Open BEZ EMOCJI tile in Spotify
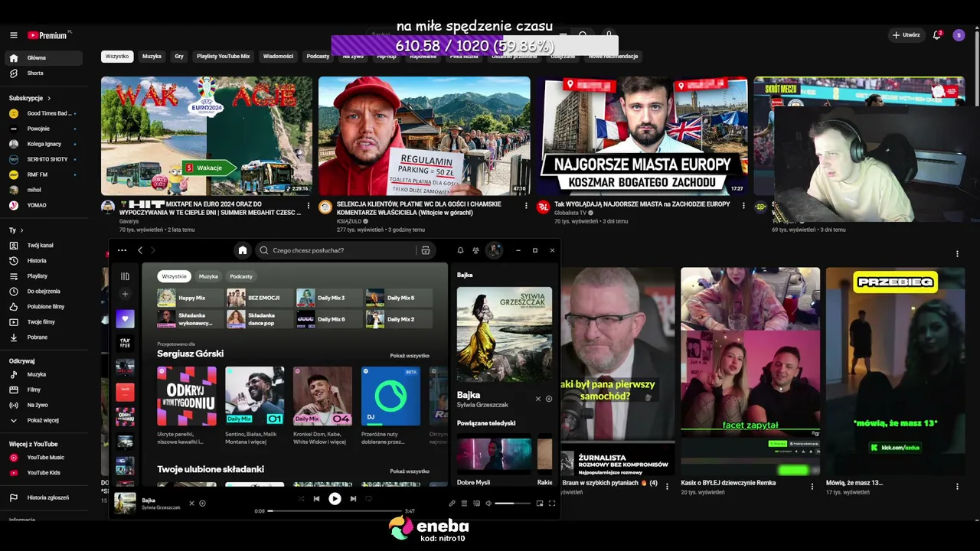 (x=260, y=298)
